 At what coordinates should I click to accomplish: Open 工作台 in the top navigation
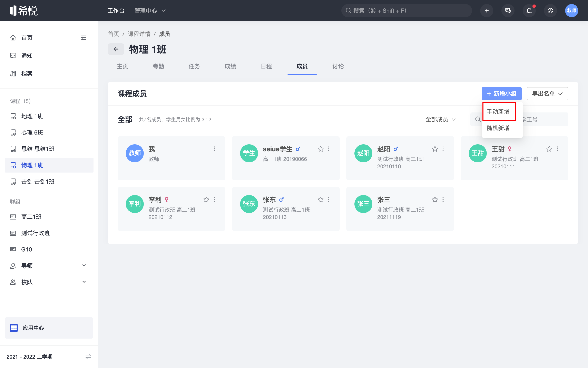tap(116, 11)
